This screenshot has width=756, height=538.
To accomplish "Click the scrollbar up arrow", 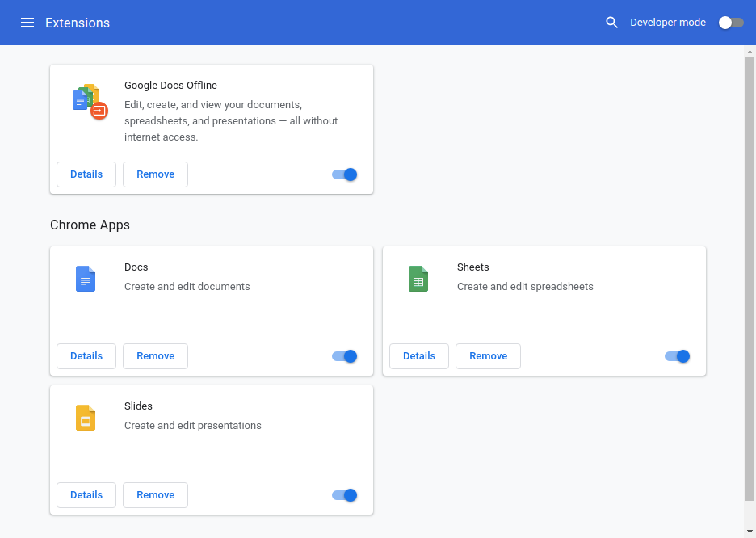I will (x=750, y=52).
